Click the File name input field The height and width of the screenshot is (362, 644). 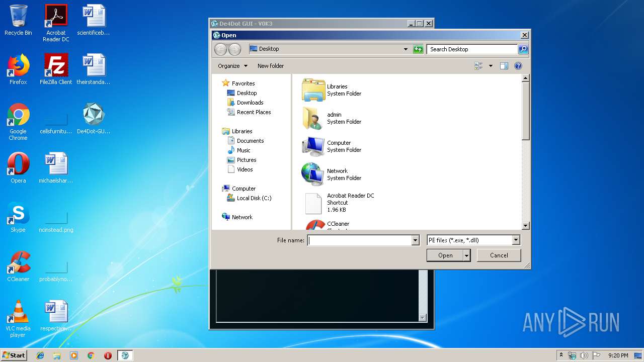(x=359, y=240)
